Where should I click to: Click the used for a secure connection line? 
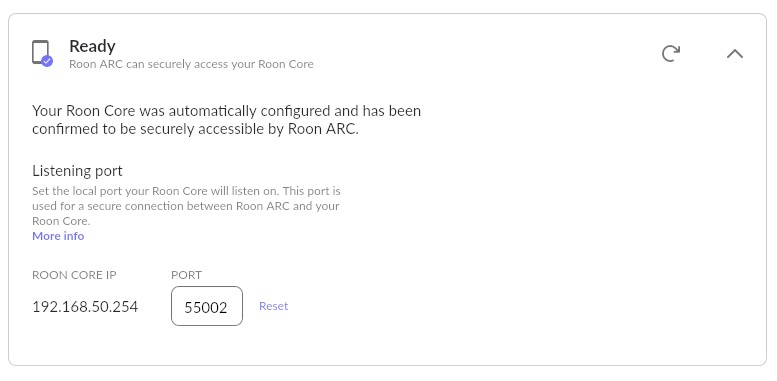186,206
